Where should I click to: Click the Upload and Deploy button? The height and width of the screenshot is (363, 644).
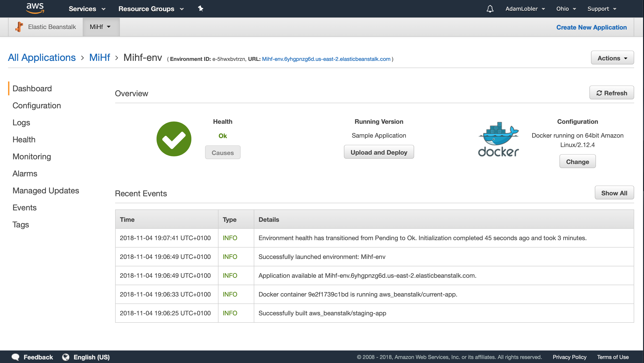(x=379, y=152)
